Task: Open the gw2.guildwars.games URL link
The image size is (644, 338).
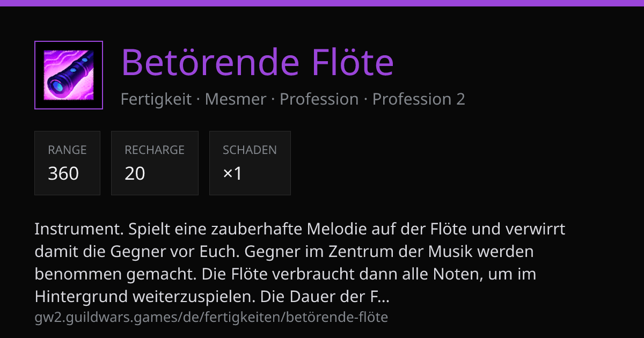Action: coord(211,317)
